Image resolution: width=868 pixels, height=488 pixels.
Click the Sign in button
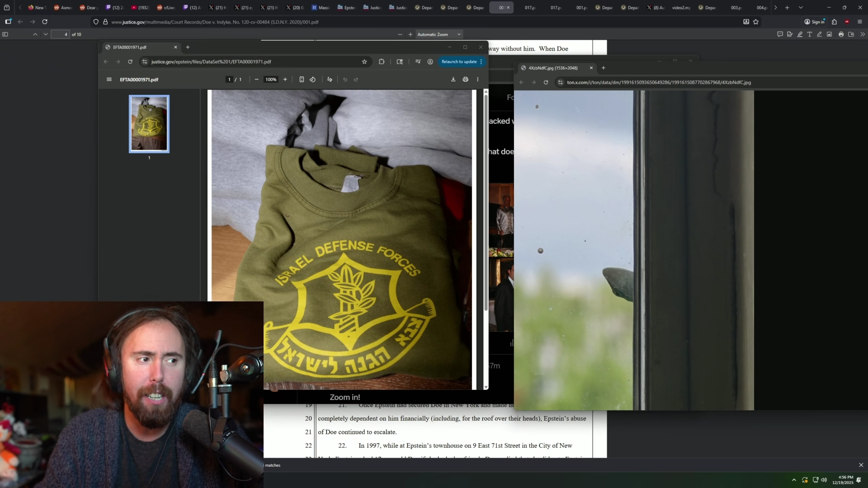click(x=815, y=22)
